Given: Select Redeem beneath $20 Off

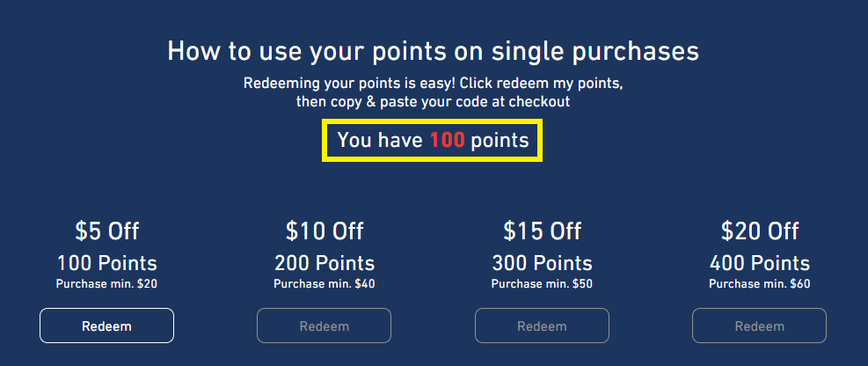Looking at the screenshot, I should tap(759, 326).
